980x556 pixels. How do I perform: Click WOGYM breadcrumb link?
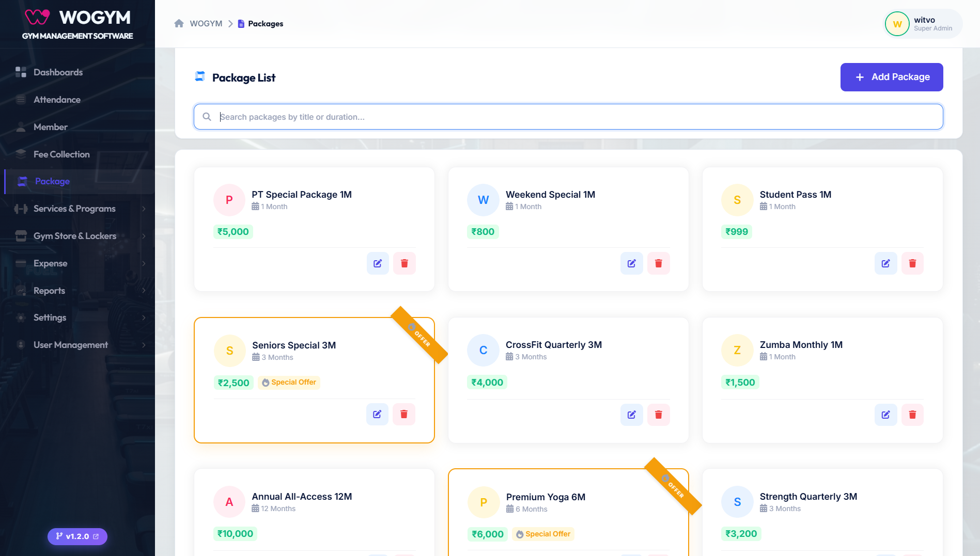point(206,24)
